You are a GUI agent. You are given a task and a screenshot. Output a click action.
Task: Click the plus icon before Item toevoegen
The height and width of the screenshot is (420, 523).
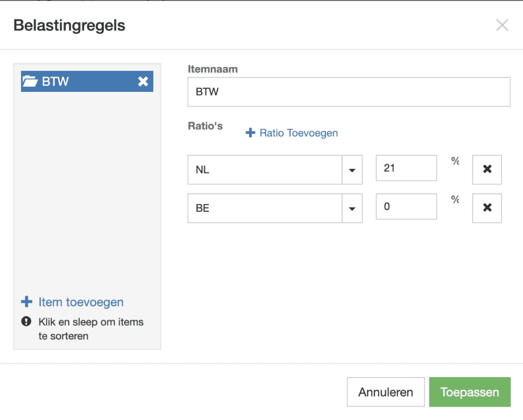27,302
